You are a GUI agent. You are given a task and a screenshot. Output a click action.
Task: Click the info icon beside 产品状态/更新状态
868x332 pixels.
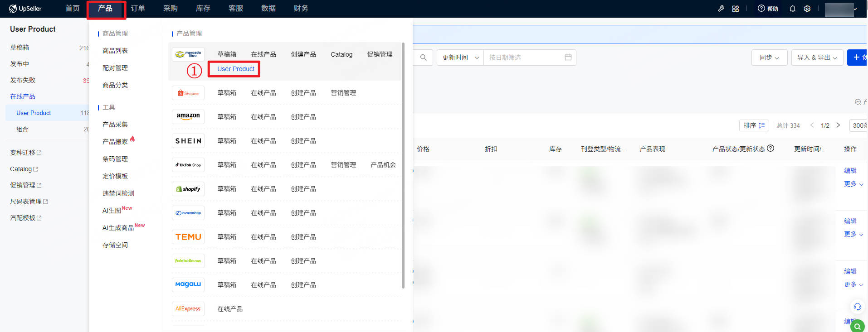click(770, 148)
